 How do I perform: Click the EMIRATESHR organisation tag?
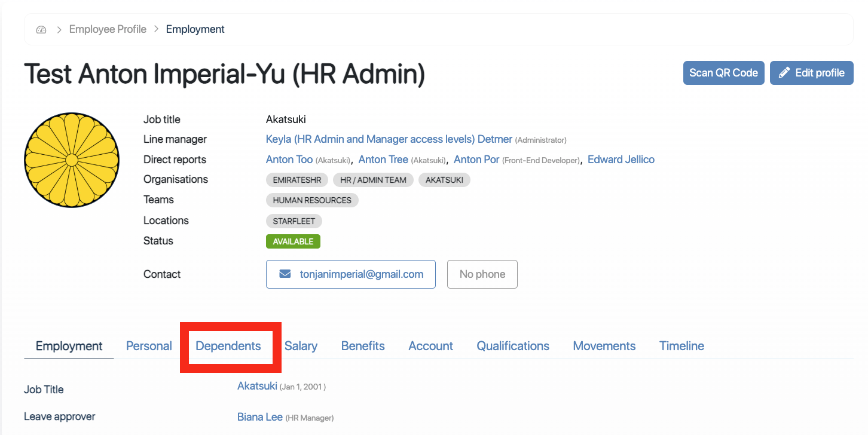coord(297,180)
